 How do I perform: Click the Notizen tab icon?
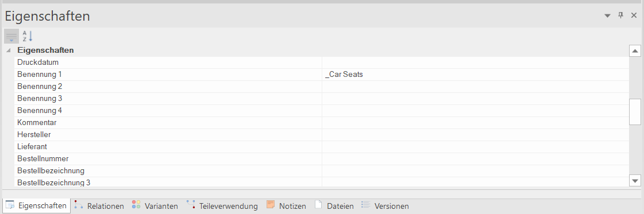click(270, 205)
